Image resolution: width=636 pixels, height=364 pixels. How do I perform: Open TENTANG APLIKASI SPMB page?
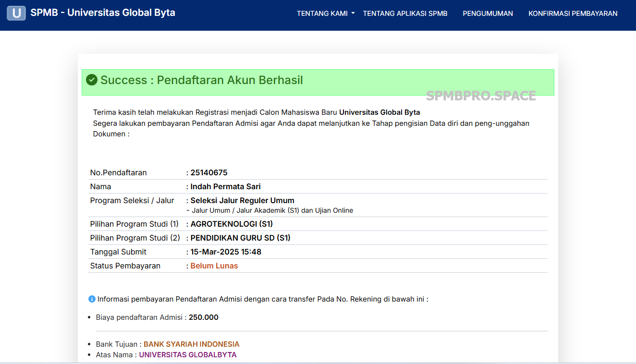click(405, 13)
